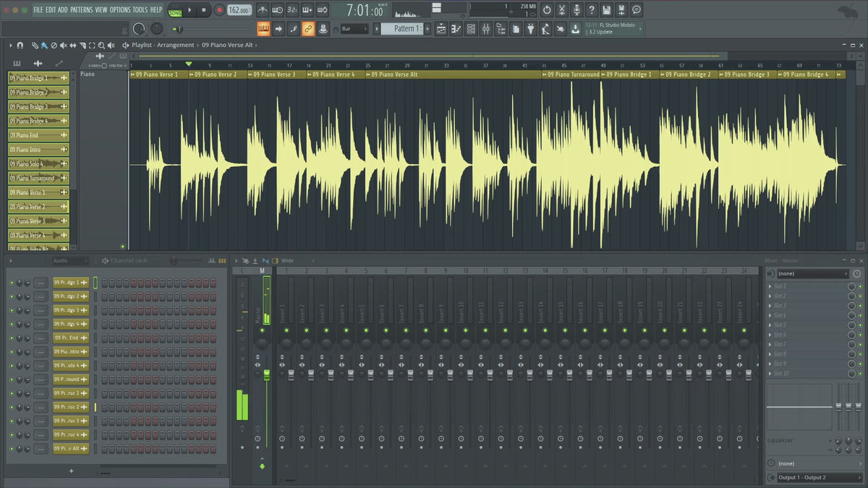Open the plugin picker plug icon
The image size is (868, 488).
[x=530, y=29]
